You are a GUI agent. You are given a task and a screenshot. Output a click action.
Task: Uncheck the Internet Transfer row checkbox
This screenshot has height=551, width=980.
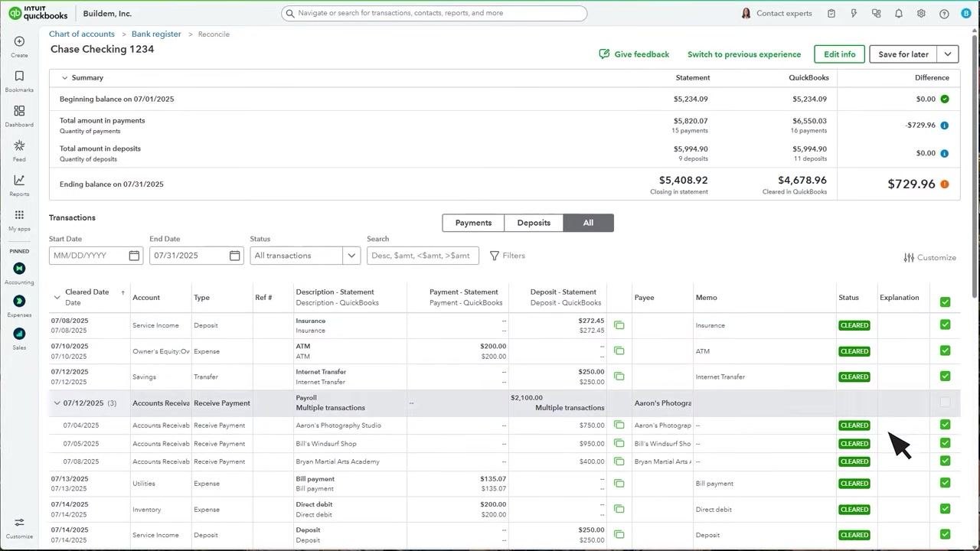[x=945, y=376]
